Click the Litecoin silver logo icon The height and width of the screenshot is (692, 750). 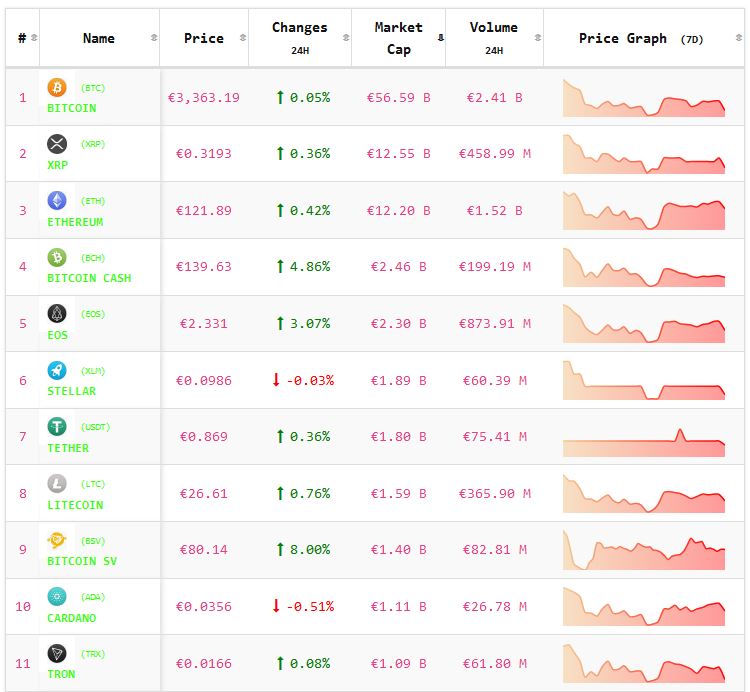click(57, 484)
